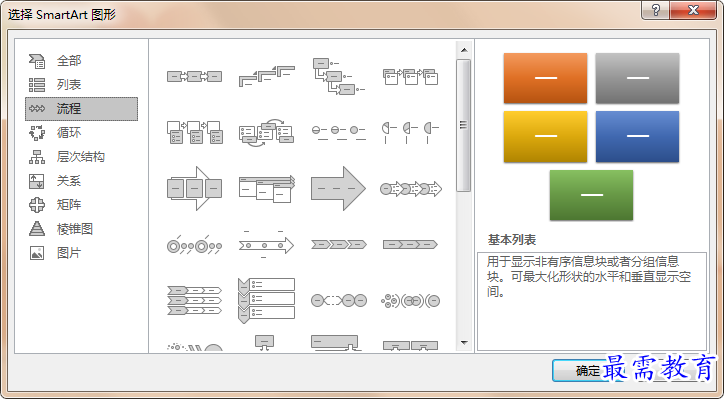The height and width of the screenshot is (399, 724).
Task: Choose the half-circle timeline layout
Action: 410,133
